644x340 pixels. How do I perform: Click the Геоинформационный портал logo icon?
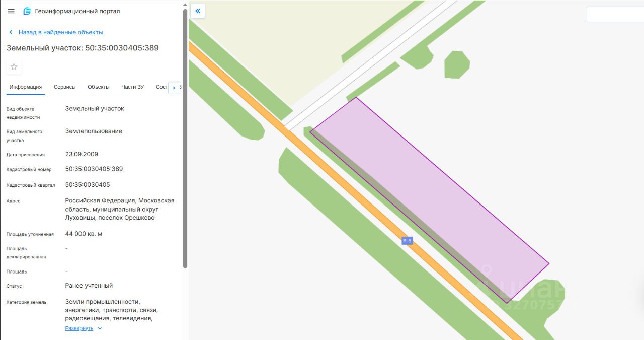coord(27,11)
